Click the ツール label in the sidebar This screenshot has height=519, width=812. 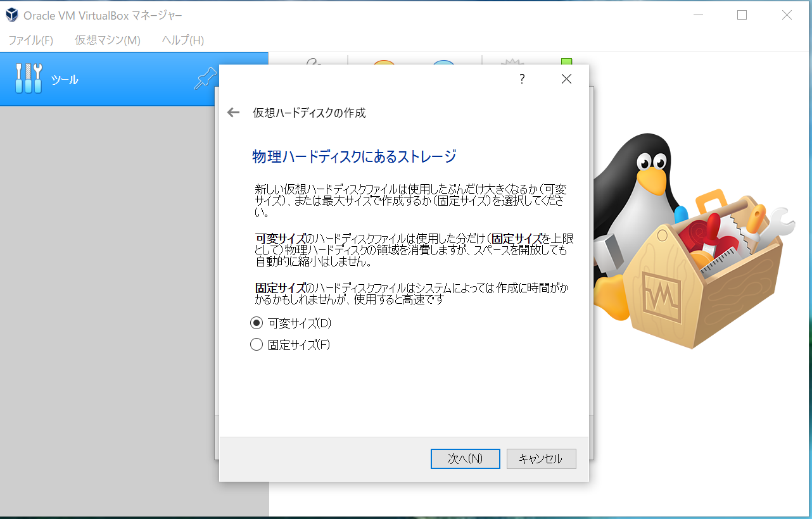click(65, 80)
